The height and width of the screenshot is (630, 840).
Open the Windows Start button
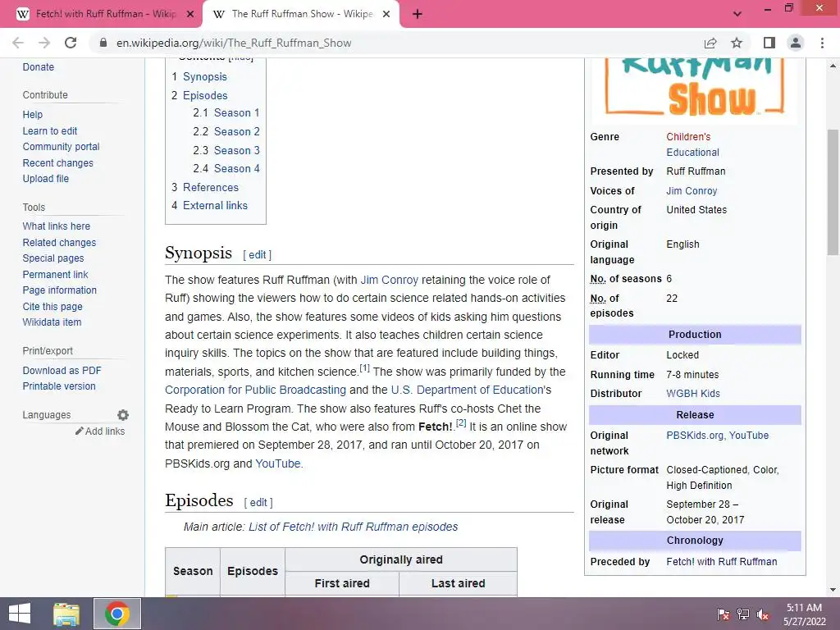point(20,614)
